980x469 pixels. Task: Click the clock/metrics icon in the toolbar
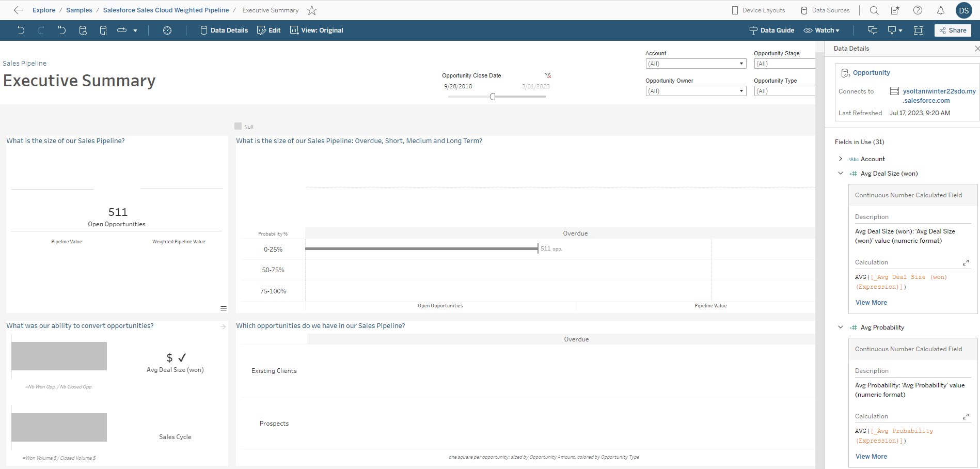coord(167,30)
